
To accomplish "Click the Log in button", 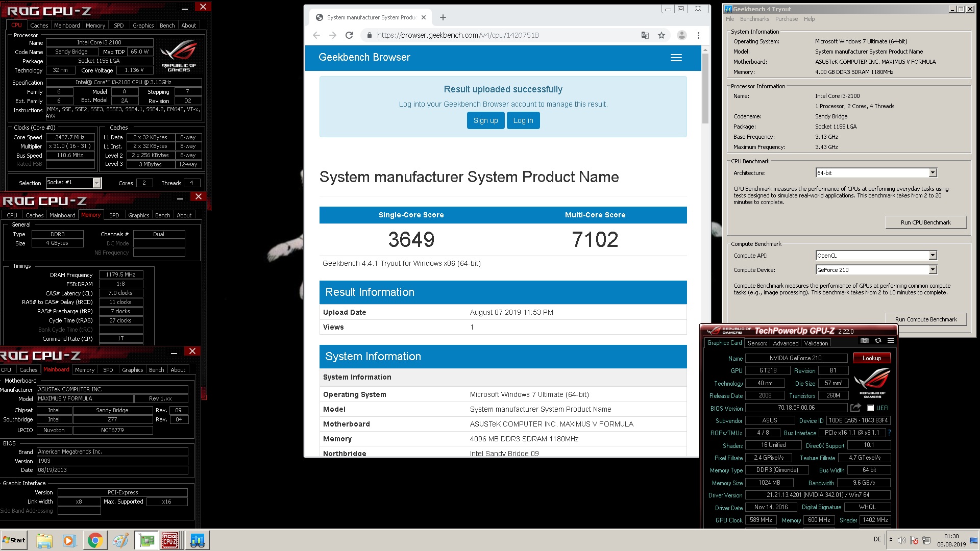I will coord(523,120).
